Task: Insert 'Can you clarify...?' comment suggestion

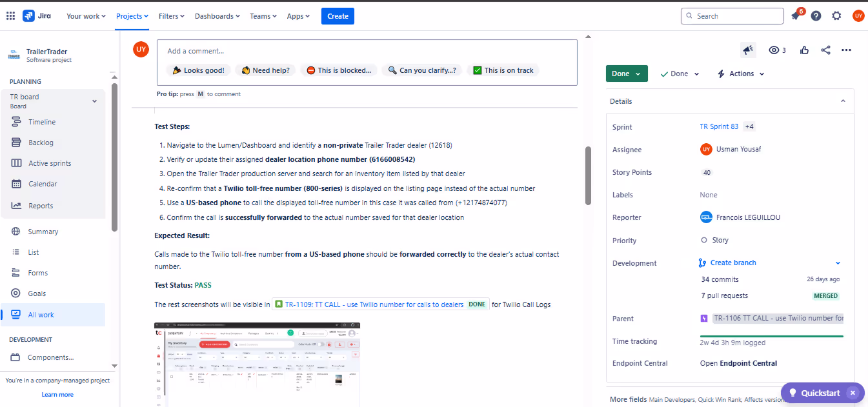Action: (422, 70)
